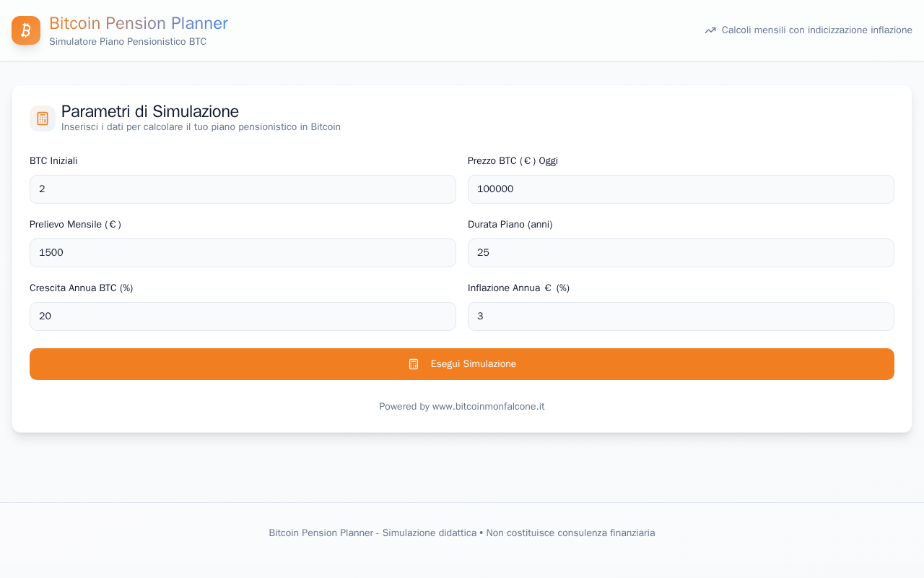Click the Prezzo BTC (€) Oggi label
This screenshot has width=924, height=578.
pyautogui.click(x=513, y=161)
